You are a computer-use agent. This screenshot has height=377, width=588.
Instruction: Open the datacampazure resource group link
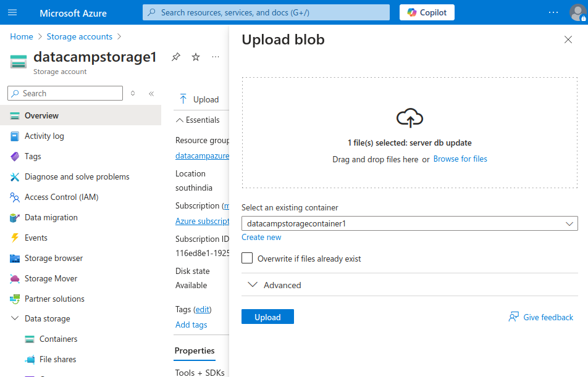pos(202,155)
